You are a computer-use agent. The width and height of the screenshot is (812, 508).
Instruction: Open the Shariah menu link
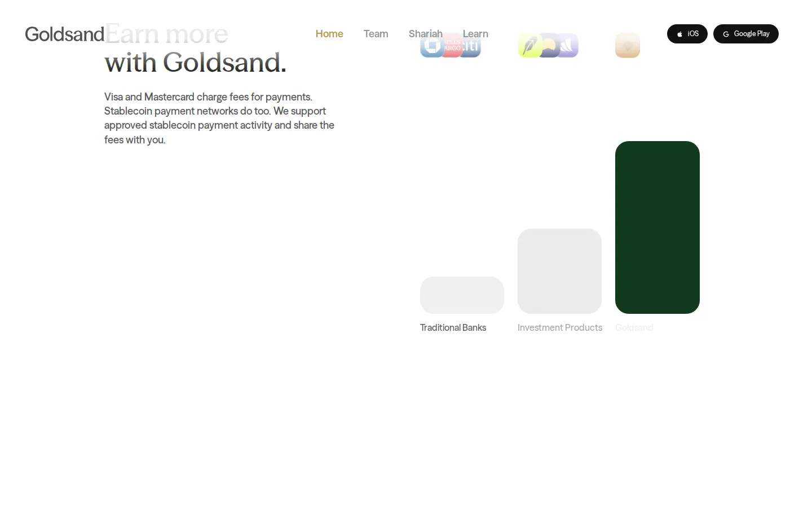tap(425, 34)
